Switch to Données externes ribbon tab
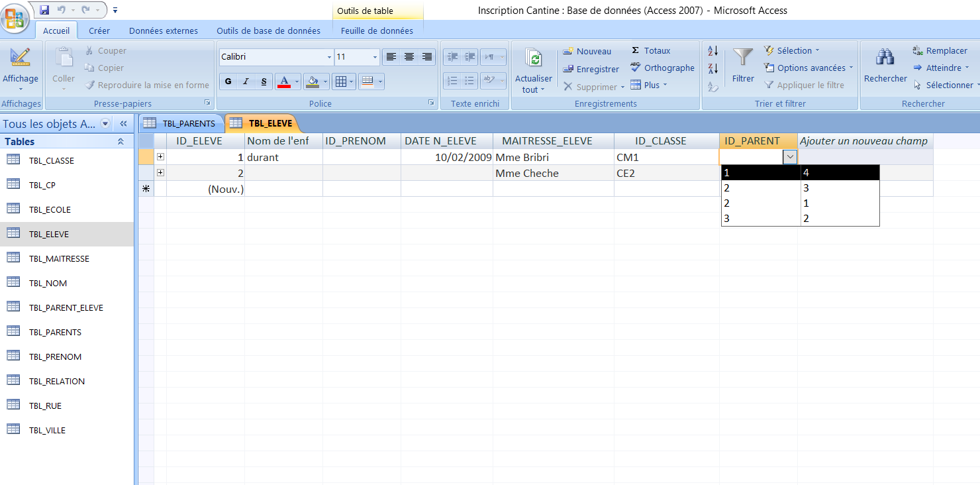This screenshot has width=980, height=485. pos(164,30)
